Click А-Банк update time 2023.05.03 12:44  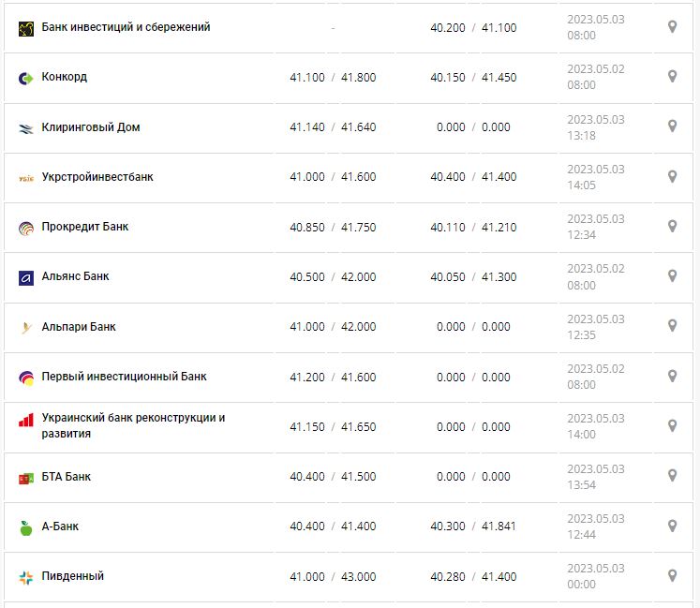[x=595, y=526]
